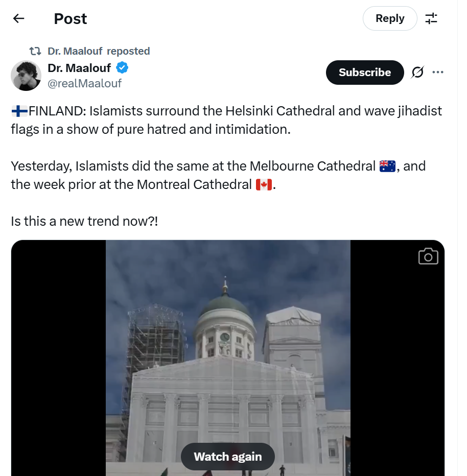Open the reply sorting filter icon
The width and height of the screenshot is (467, 476).
[x=431, y=19]
